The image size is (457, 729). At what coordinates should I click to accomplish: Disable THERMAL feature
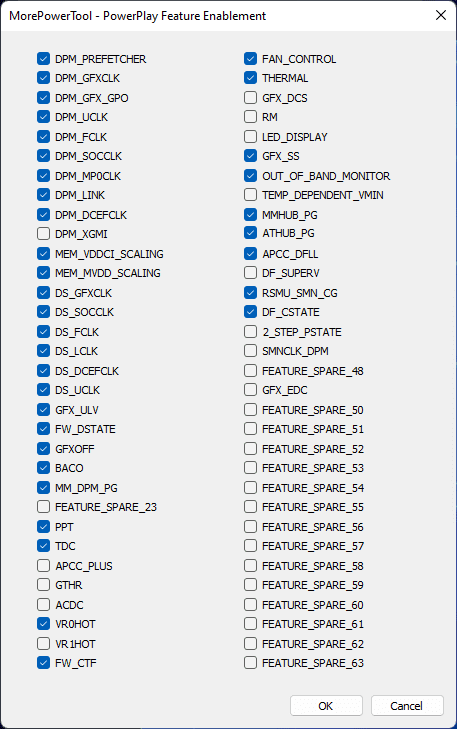coord(250,78)
